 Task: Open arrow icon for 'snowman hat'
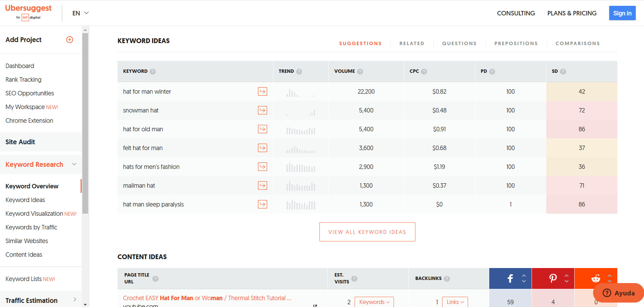(x=262, y=110)
